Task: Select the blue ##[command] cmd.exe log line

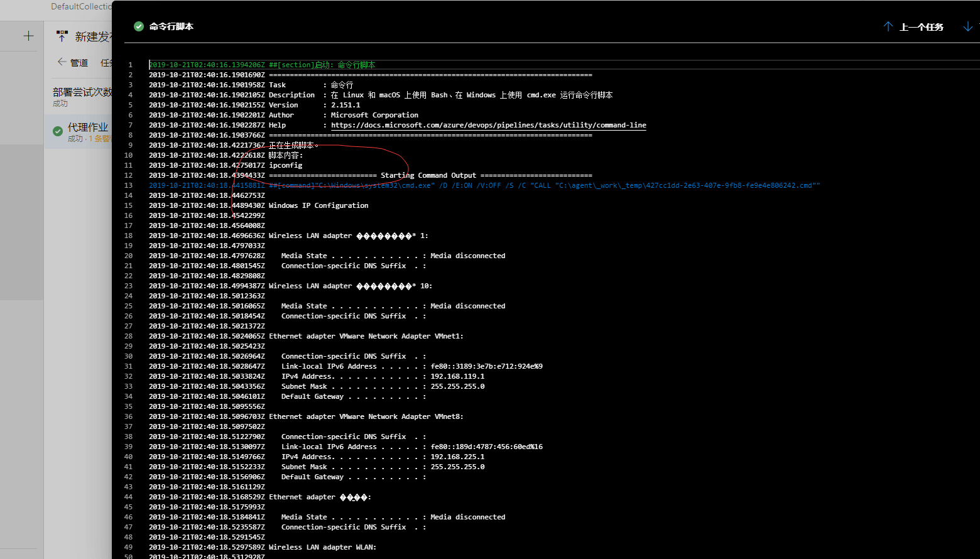Action: click(484, 185)
